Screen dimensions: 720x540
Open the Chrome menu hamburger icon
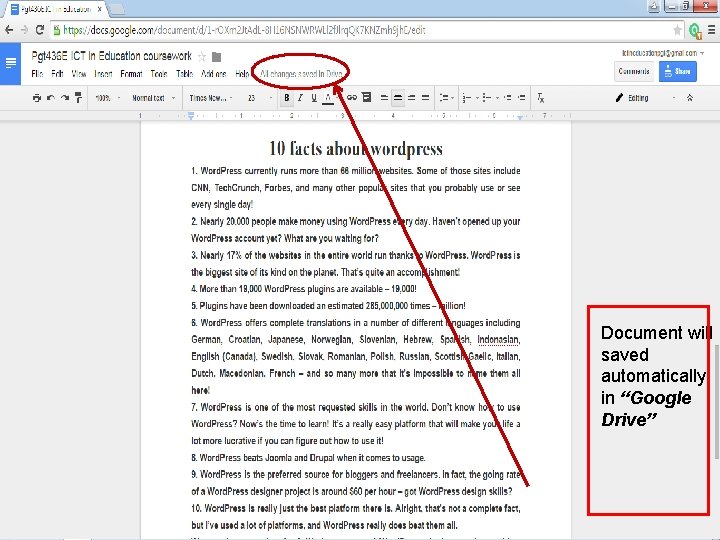pyautogui.click(x=711, y=30)
